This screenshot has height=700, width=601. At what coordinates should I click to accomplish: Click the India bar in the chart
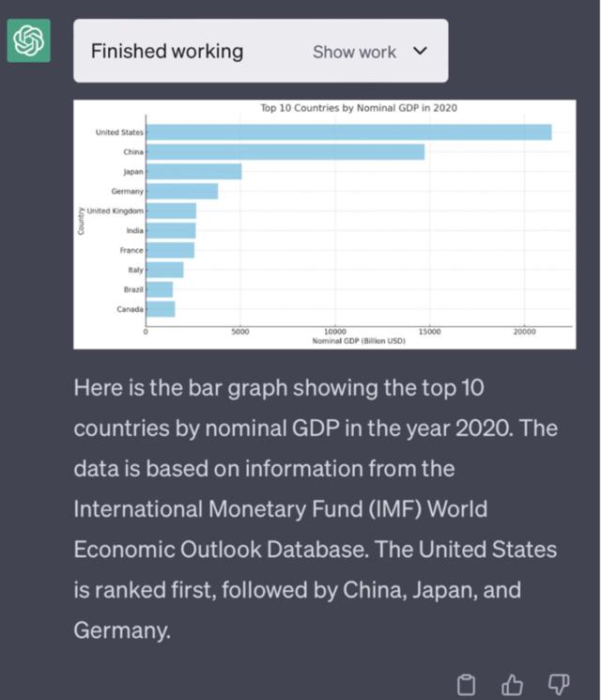[x=172, y=231]
